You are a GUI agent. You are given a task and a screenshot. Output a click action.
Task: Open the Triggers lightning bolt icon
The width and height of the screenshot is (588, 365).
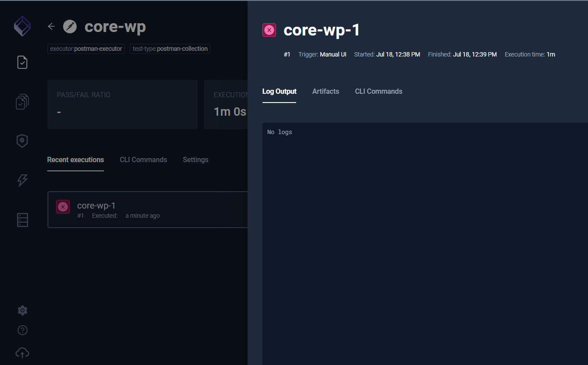pyautogui.click(x=22, y=180)
